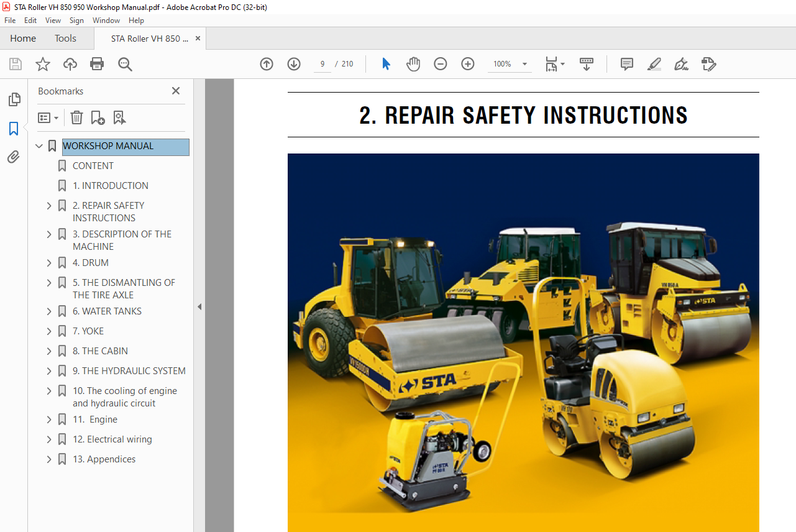Switch to the Home tab

(x=23, y=38)
